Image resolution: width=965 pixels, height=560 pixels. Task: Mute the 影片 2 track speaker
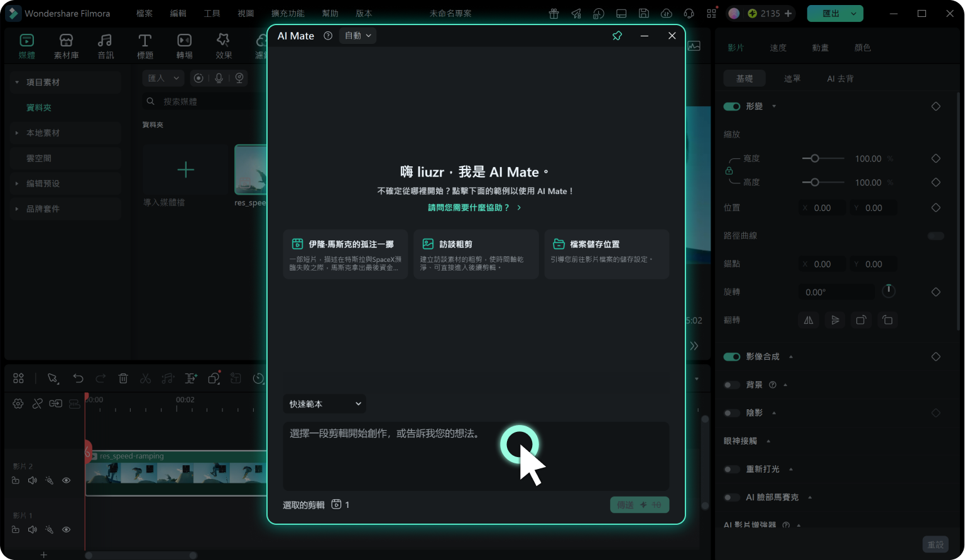(x=33, y=480)
